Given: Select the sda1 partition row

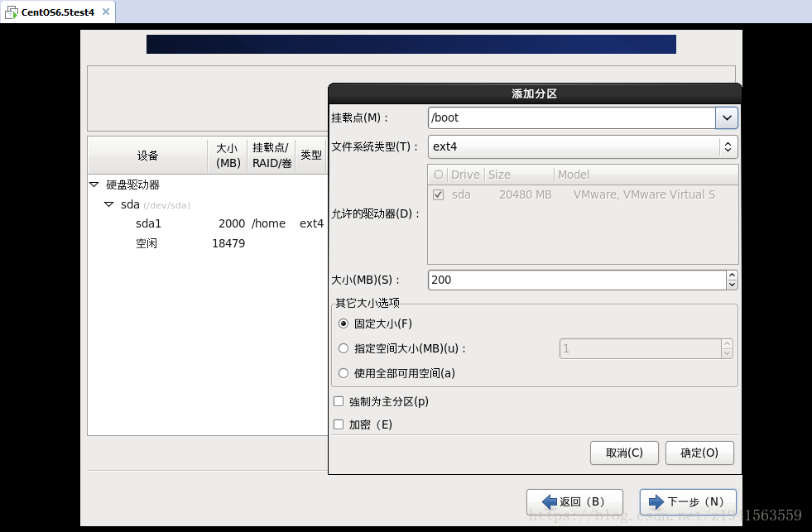Looking at the screenshot, I should point(208,223).
